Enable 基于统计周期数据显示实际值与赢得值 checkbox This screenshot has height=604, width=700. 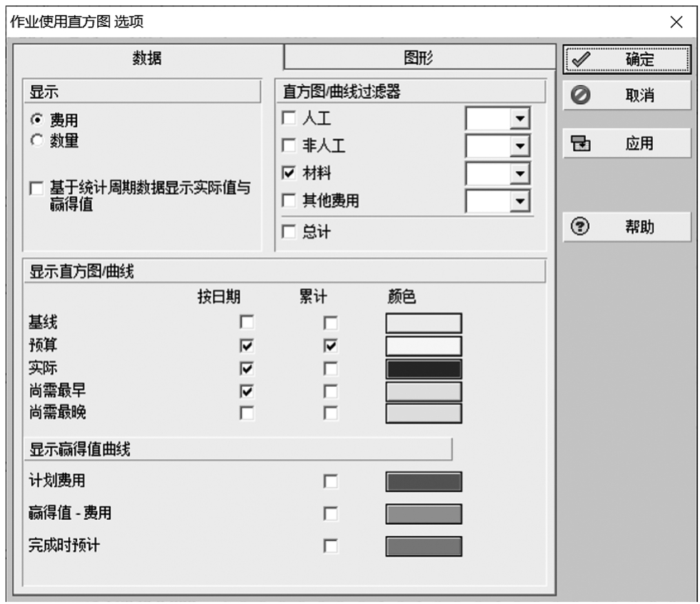37,188
